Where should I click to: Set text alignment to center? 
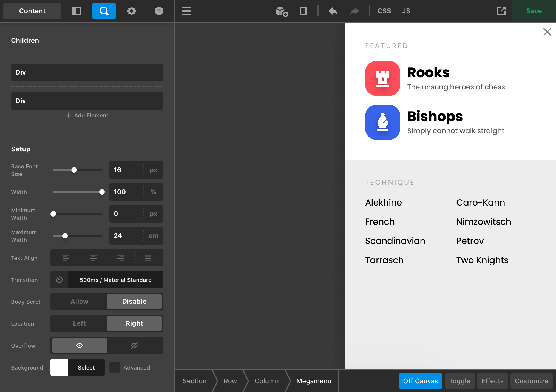(93, 258)
